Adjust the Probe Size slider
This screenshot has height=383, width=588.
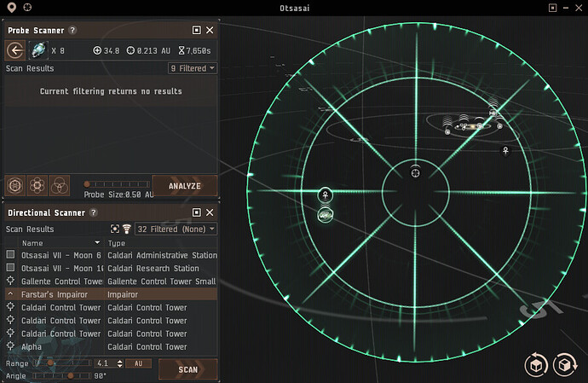117,184
